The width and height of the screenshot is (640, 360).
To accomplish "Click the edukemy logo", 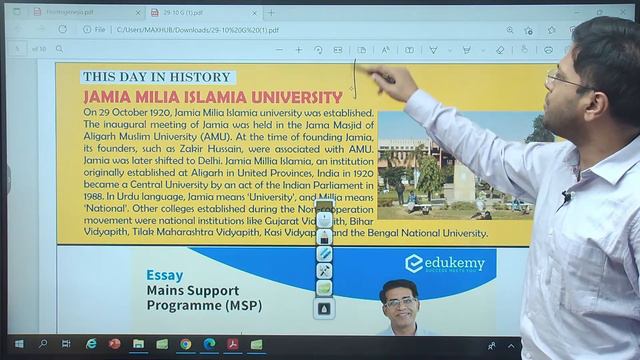I will pos(445,263).
